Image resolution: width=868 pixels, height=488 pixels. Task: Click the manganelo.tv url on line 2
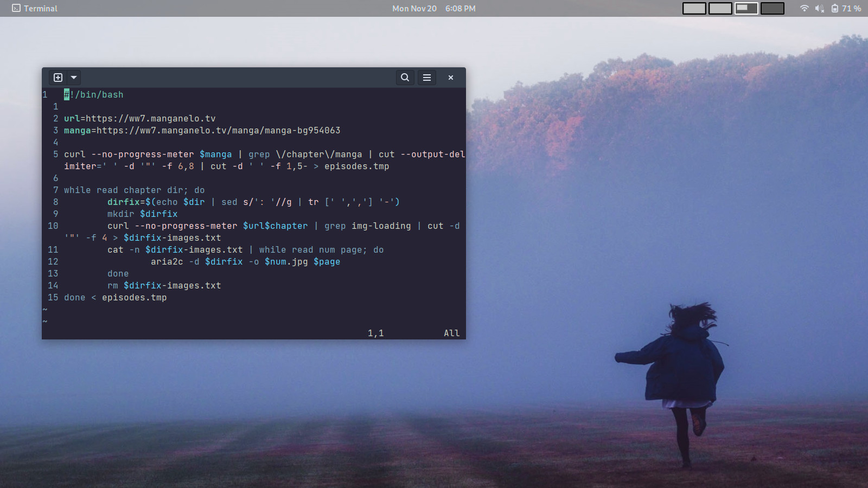150,119
